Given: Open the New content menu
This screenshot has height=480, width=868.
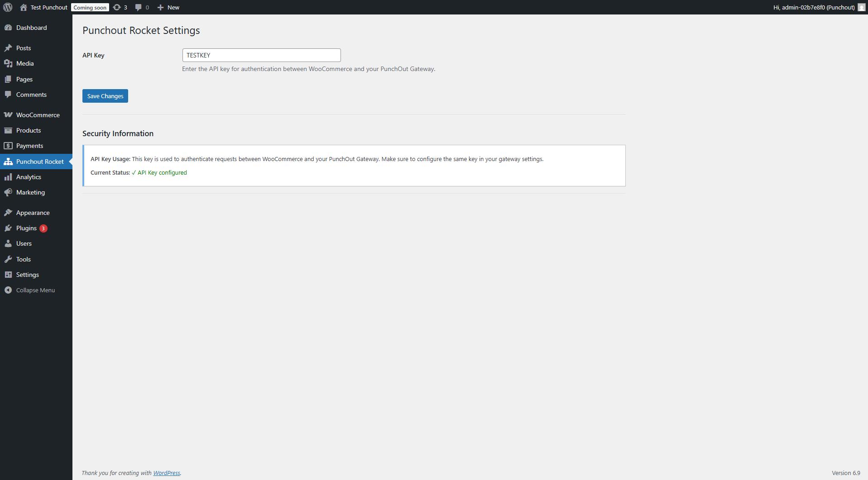Looking at the screenshot, I should 168,7.
